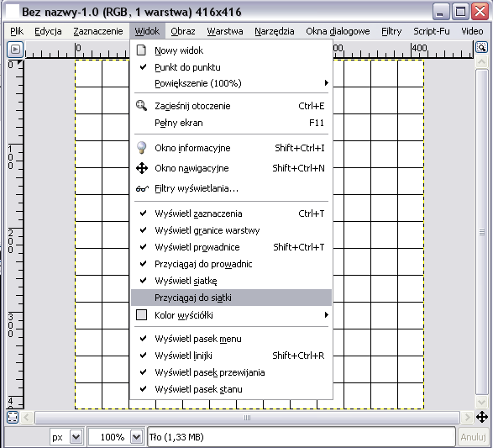The height and width of the screenshot is (448, 493).
Task: Uncheck Wyświetl linijki
Action: coord(231,356)
